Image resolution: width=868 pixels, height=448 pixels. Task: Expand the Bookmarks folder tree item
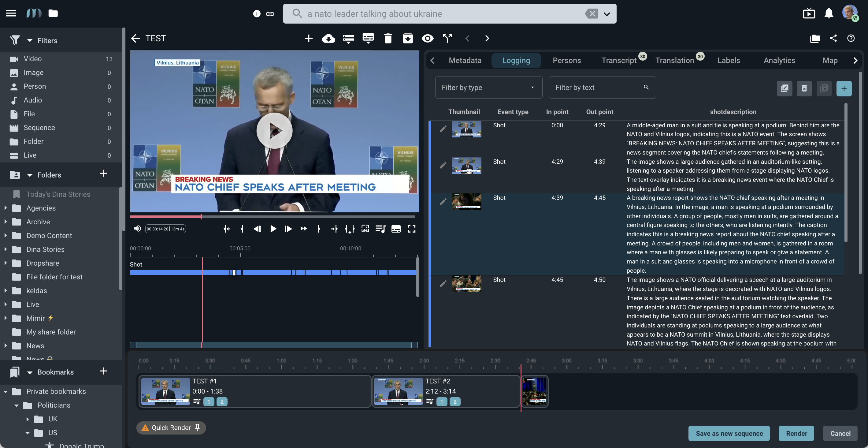coord(29,372)
